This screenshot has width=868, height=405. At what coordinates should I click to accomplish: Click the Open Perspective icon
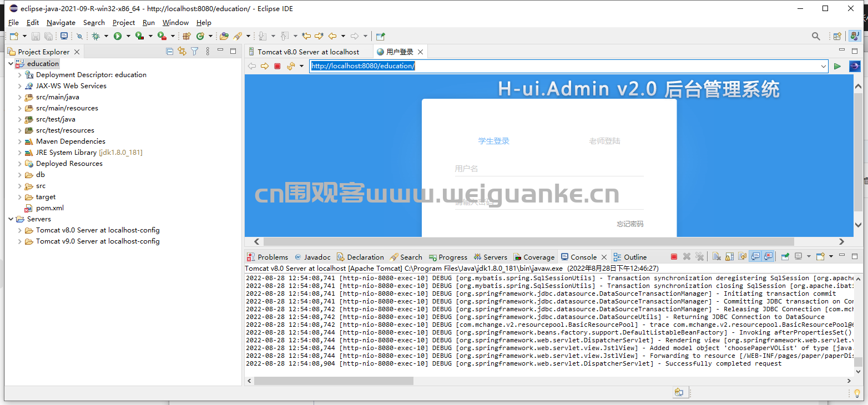pos(837,36)
